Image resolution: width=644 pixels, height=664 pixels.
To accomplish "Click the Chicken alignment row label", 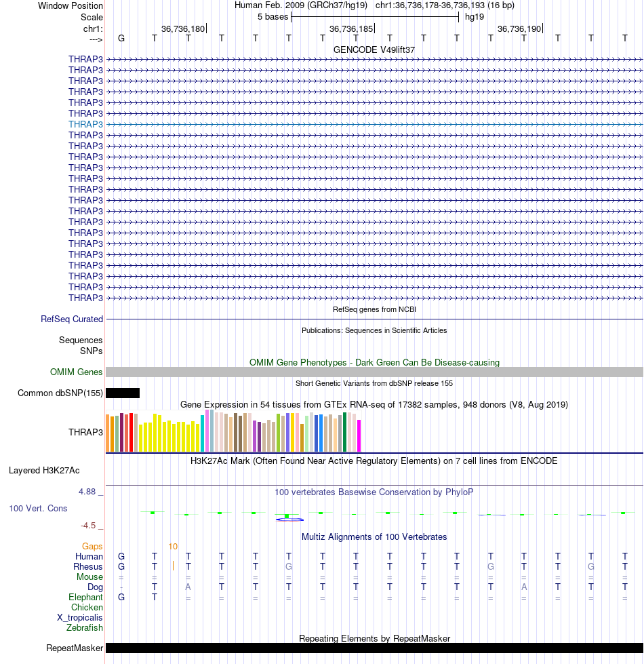I will [x=87, y=607].
